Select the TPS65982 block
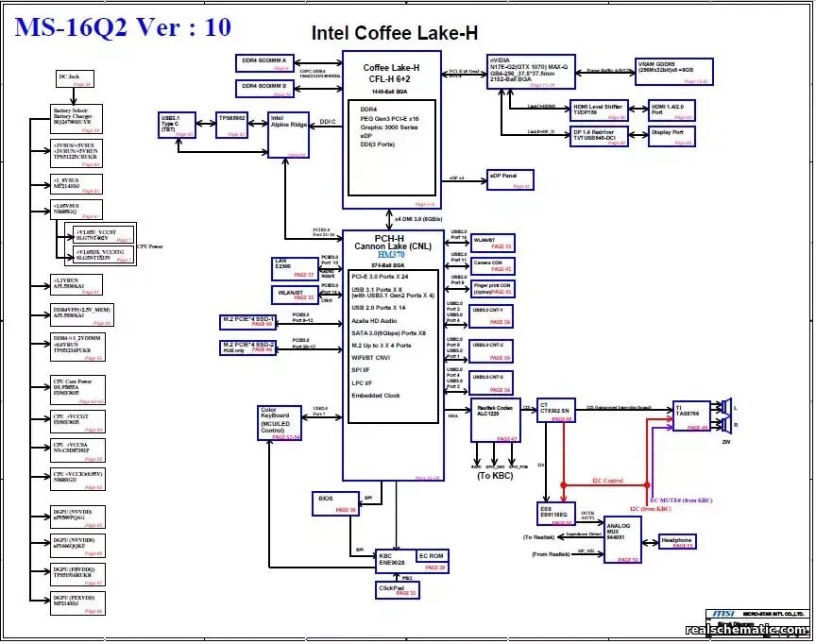The image size is (816, 644). pos(231,125)
